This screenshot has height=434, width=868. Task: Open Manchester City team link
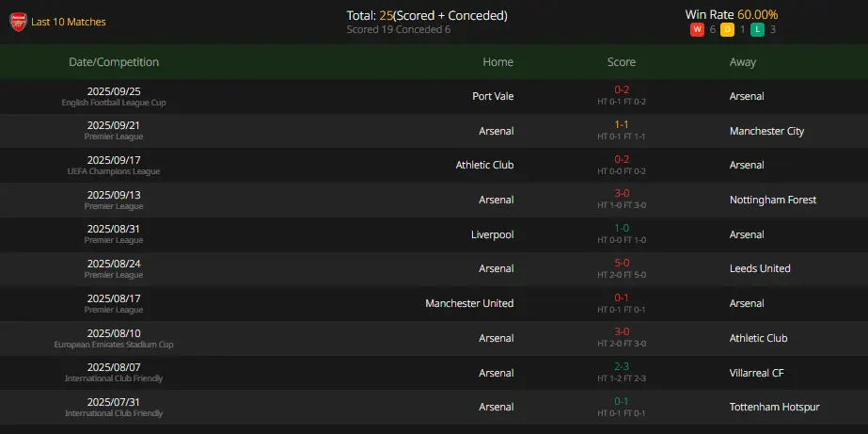click(x=766, y=132)
